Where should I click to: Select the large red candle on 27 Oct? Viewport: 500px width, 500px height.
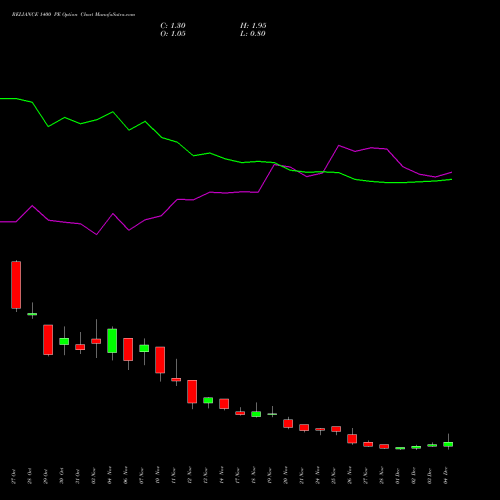[16, 285]
